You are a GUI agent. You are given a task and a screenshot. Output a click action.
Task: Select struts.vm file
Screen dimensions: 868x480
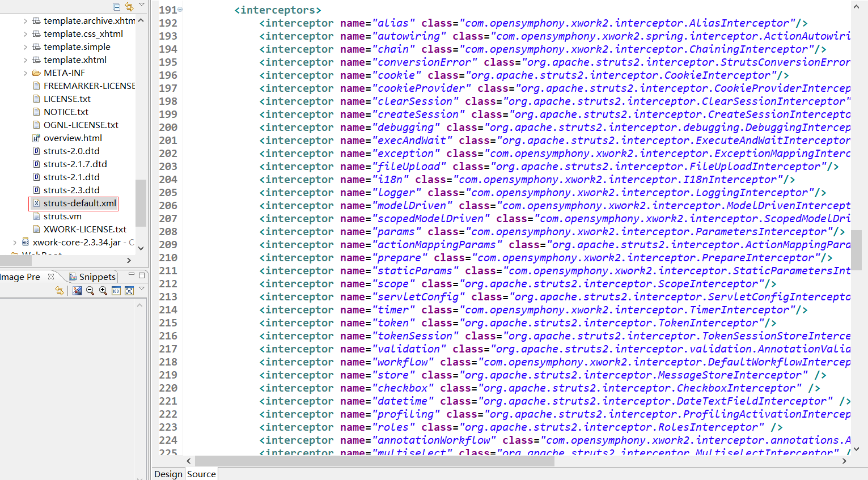click(x=62, y=216)
